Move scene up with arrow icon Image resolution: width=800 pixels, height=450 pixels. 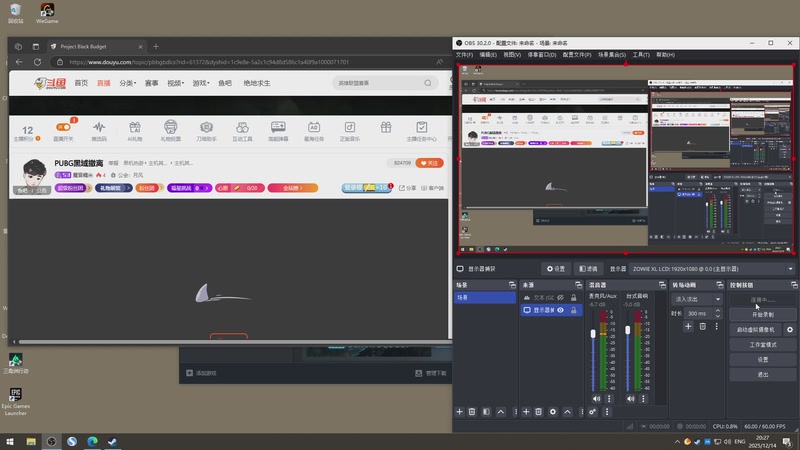point(501,412)
